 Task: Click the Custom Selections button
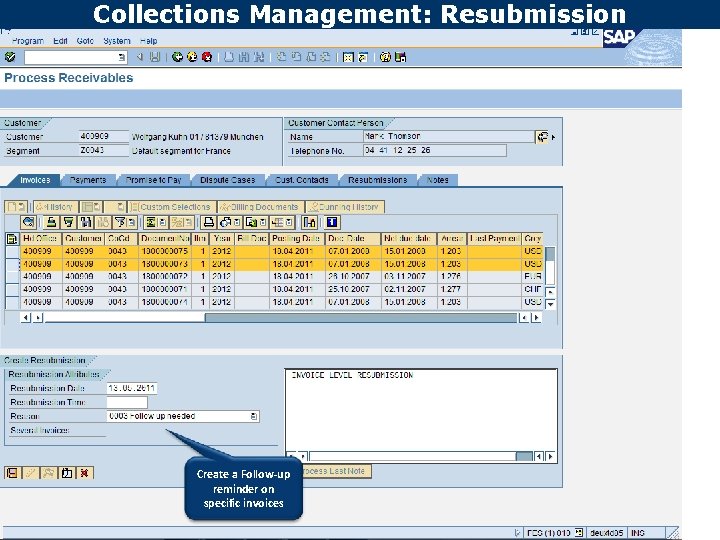(171, 207)
